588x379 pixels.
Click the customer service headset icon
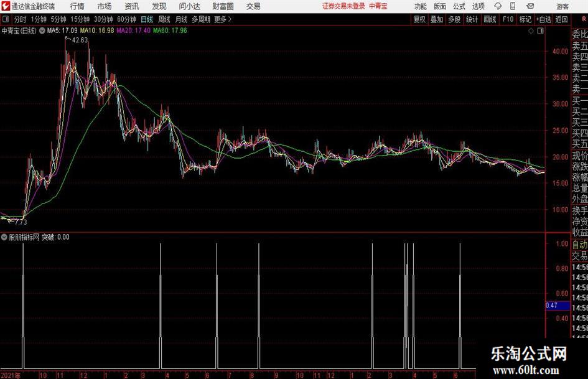498,6
